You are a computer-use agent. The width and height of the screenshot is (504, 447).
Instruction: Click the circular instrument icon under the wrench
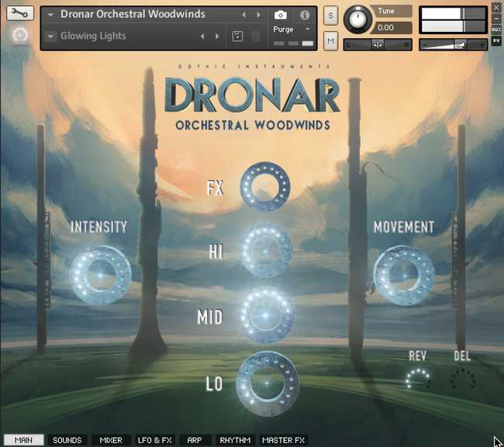click(x=21, y=35)
